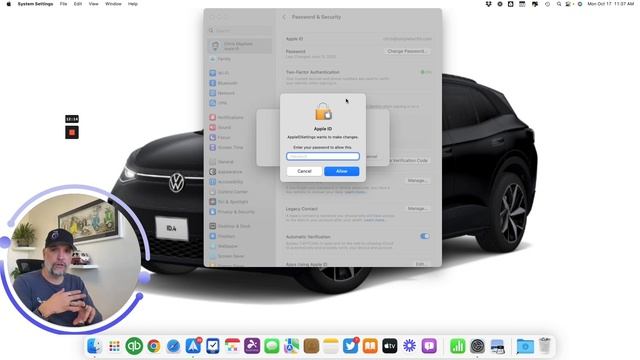Select the Apple ID account row in sidebar

pos(240,46)
